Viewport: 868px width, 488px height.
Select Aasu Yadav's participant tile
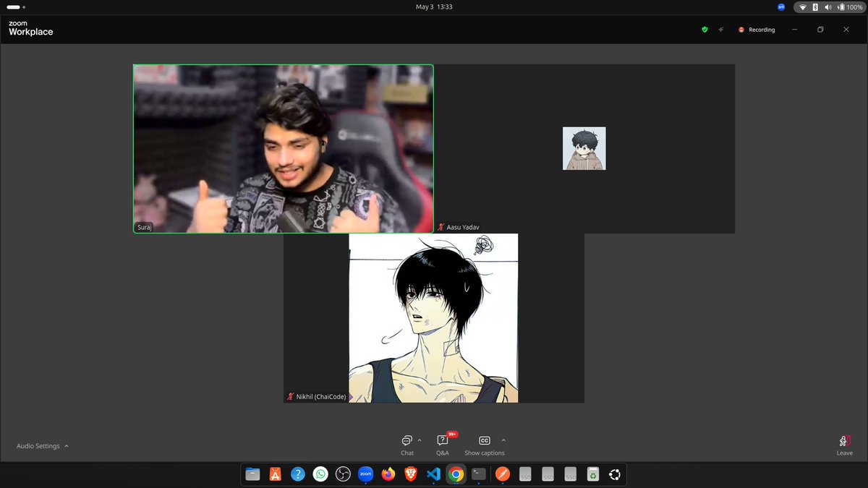[x=584, y=149]
